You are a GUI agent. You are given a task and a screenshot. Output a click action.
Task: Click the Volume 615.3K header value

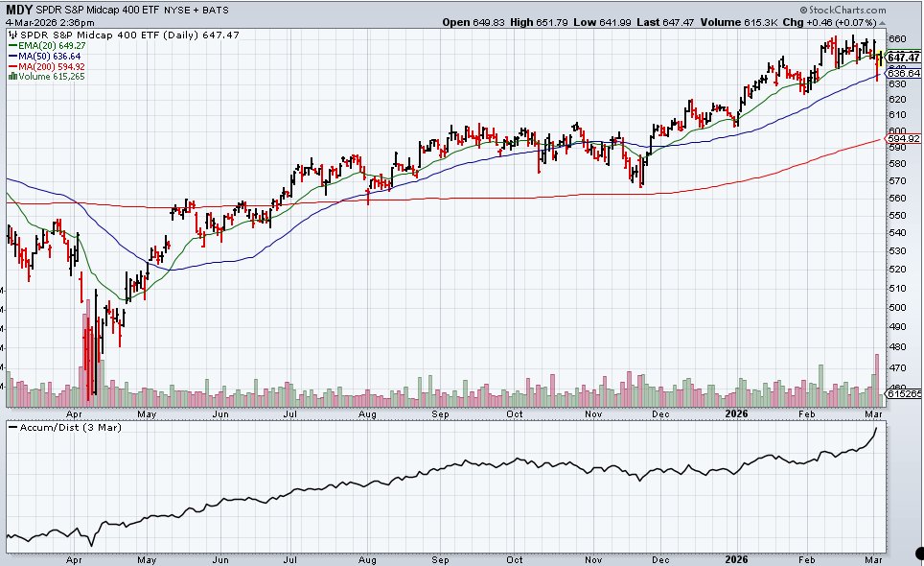(740, 22)
